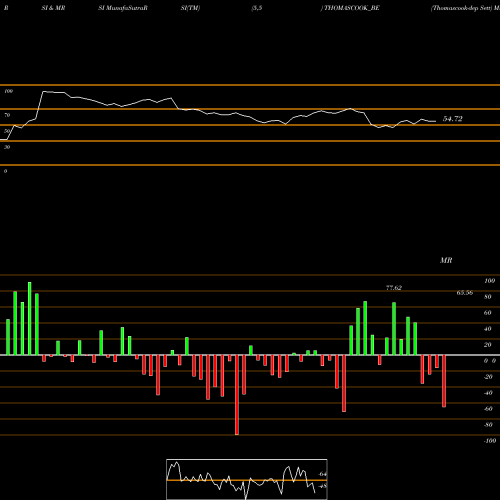Click the 20 label on MR histogram axis
Viewport: 500px width, 500px height.
pyautogui.click(x=487, y=345)
